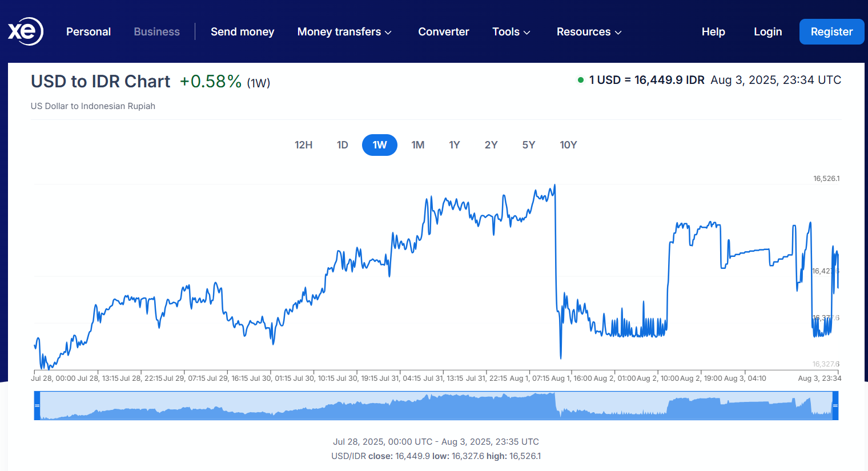Image resolution: width=868 pixels, height=471 pixels.
Task: Expand the Money transfers dropdown
Action: pos(344,32)
